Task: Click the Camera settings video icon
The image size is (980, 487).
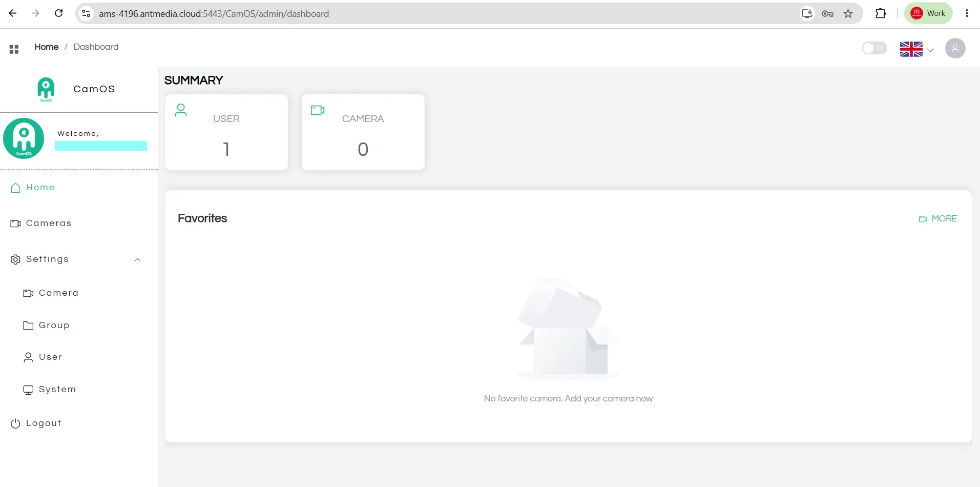Action: click(x=28, y=293)
